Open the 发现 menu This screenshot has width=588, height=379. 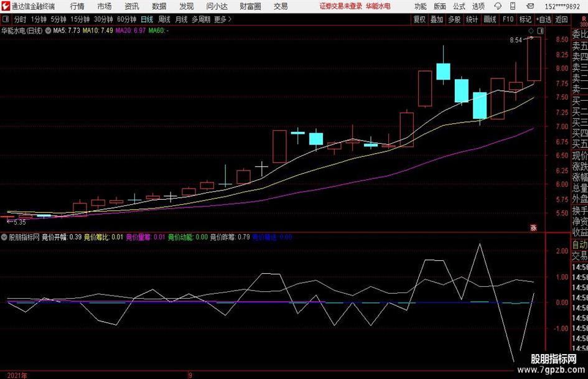coord(187,6)
